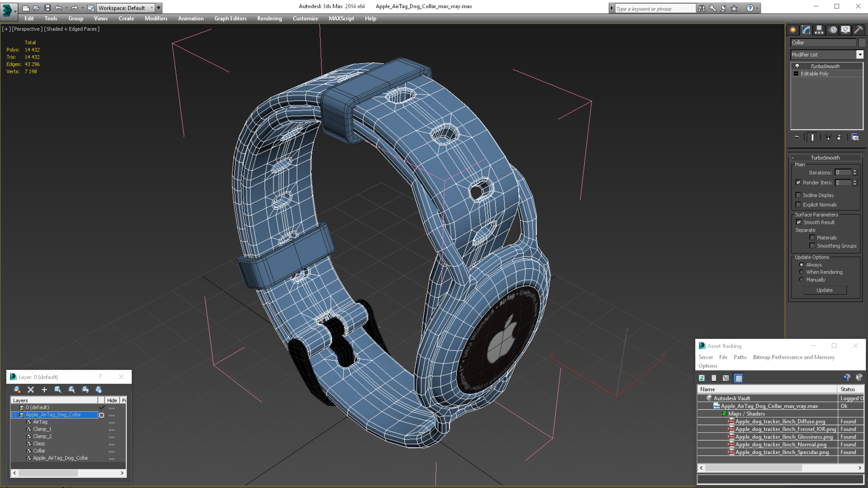
Task: Click Configure modifier sets icon
Action: tap(855, 137)
